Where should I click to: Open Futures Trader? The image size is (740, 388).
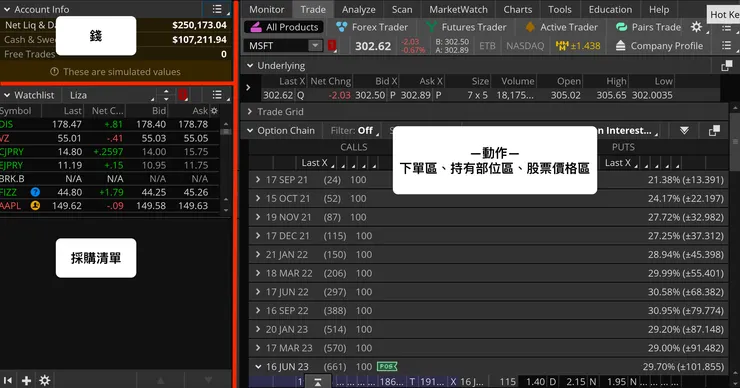click(466, 27)
